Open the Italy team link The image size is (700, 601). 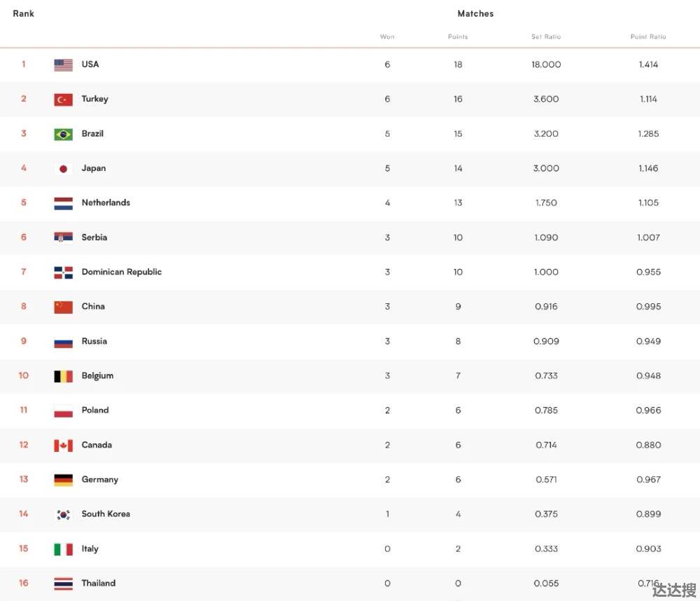pyautogui.click(x=90, y=548)
